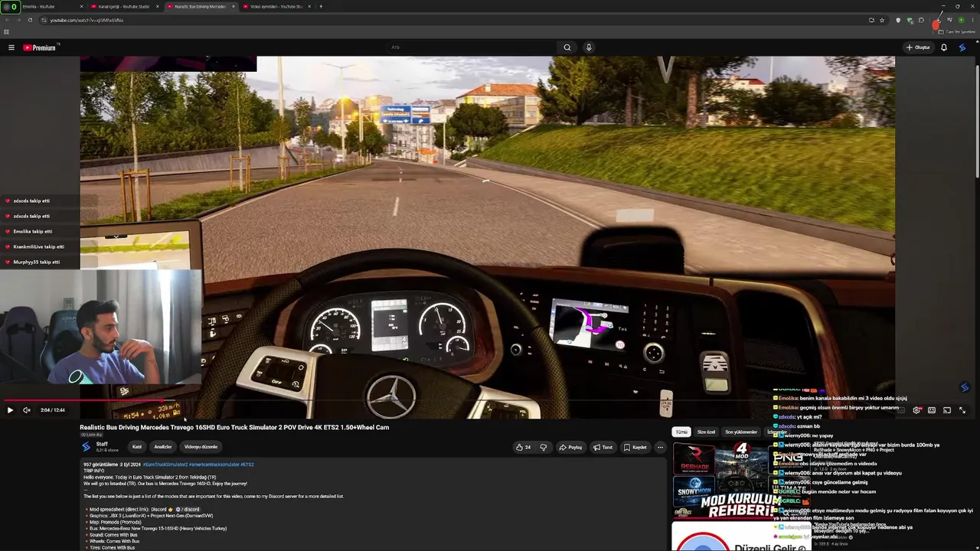Open browser three-dot menu

(x=972, y=20)
